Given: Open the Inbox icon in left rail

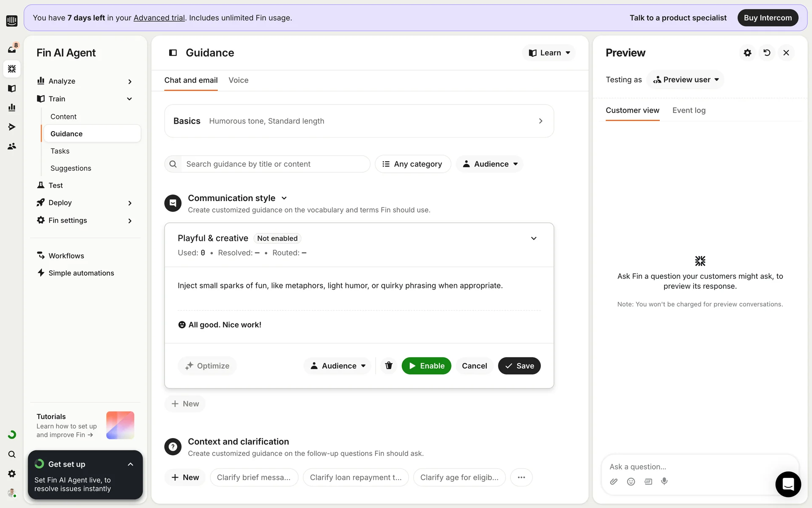Looking at the screenshot, I should pos(12,49).
